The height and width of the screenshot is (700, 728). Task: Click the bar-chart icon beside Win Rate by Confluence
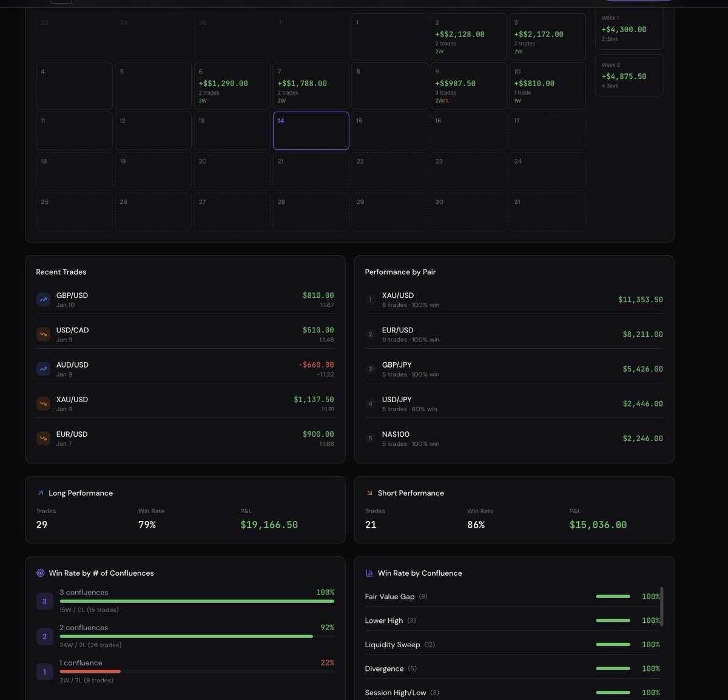(x=369, y=572)
